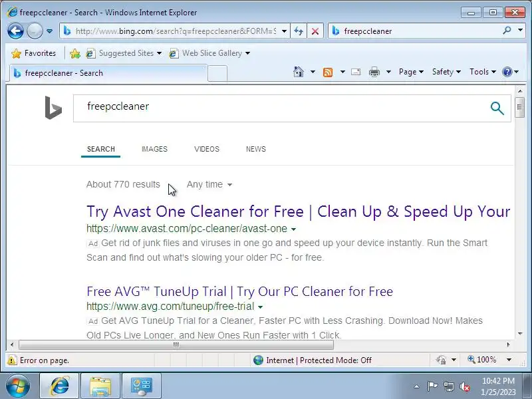This screenshot has width=532, height=399.
Task: Open the search provider dropdown arrow
Action: [520, 31]
